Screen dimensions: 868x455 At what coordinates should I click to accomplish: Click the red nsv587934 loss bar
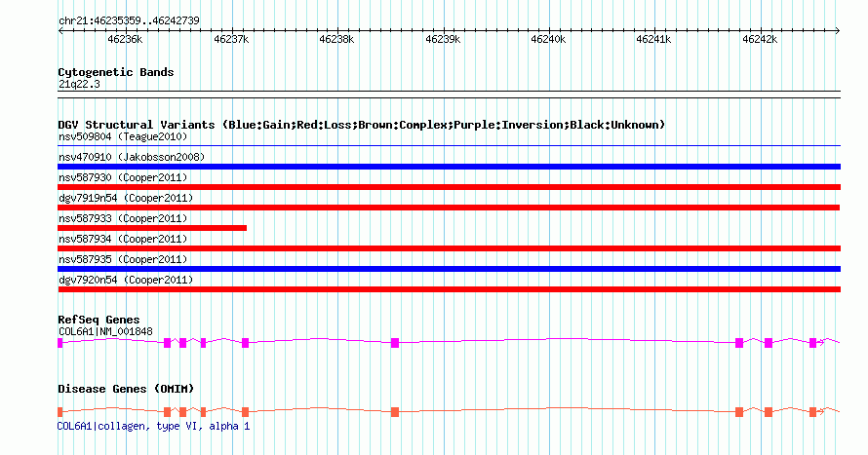(449, 248)
